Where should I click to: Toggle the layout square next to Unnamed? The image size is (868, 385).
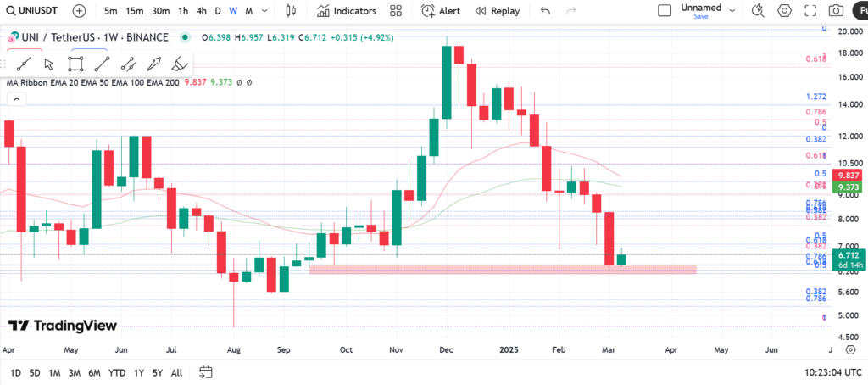[665, 9]
